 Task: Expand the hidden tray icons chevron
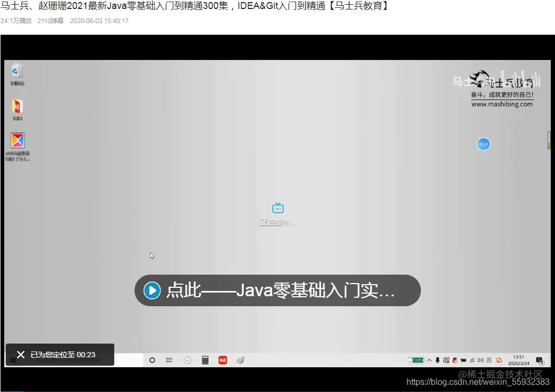coord(429,360)
